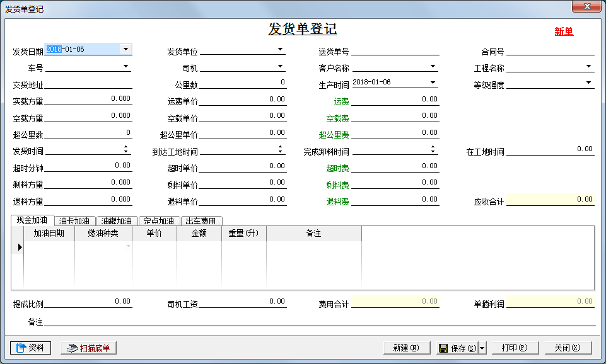606x364 pixels.
Task: Open the 燃油种类 cell dropdown in grid
Action: 128,246
